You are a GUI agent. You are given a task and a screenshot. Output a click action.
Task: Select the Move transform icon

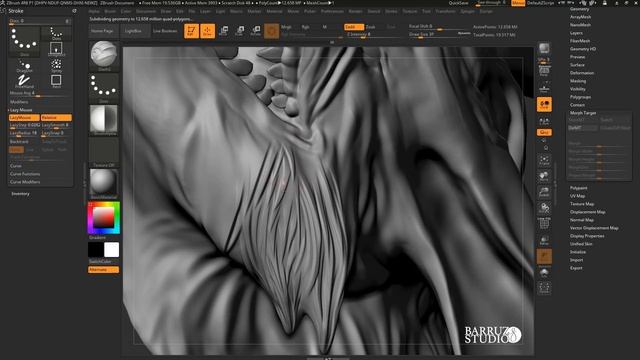point(224,31)
